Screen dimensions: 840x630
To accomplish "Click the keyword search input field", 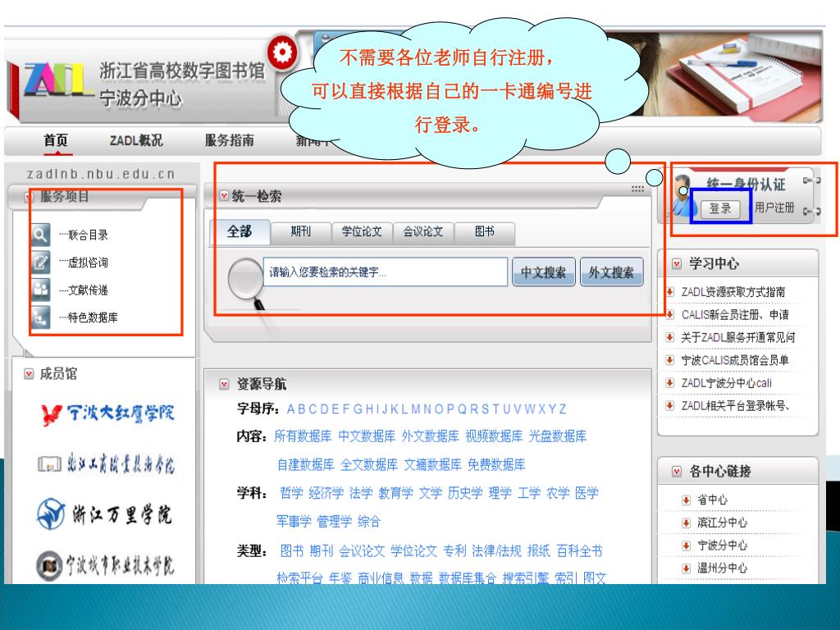I will click(386, 272).
